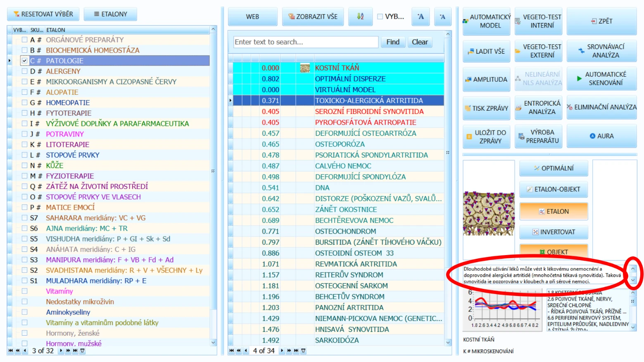Go back with the ZPĚT button
Viewport: 644px width, 362px height.
[x=601, y=21]
